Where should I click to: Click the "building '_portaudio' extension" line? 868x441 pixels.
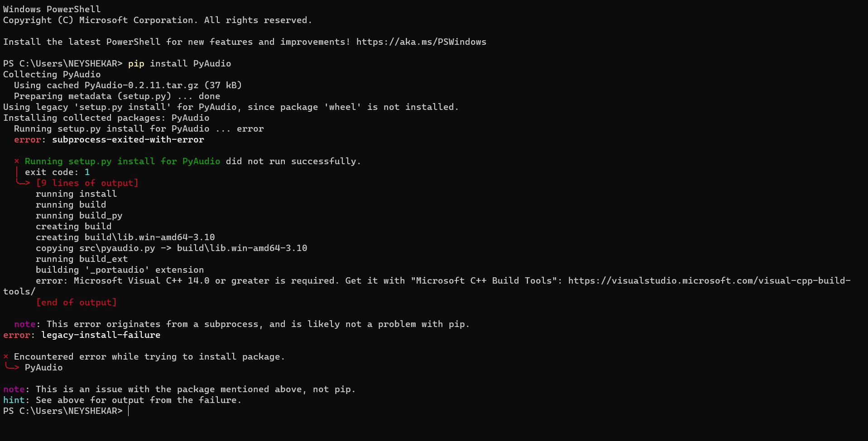tap(120, 270)
